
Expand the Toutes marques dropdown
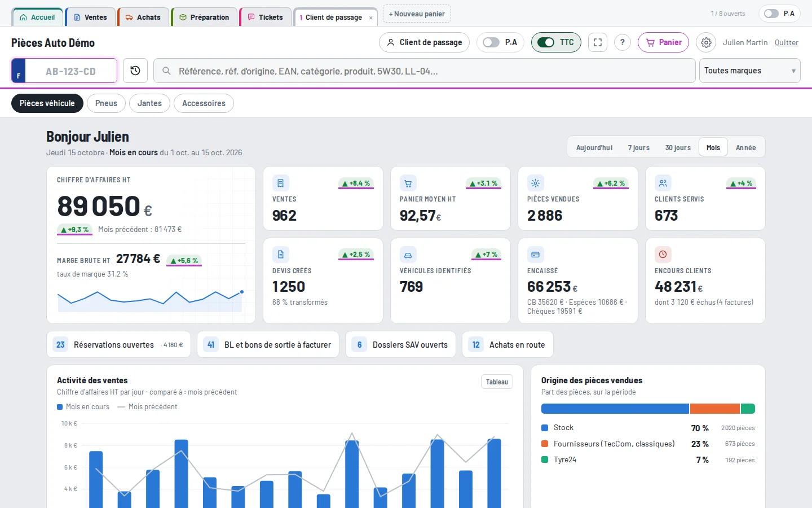click(x=749, y=71)
